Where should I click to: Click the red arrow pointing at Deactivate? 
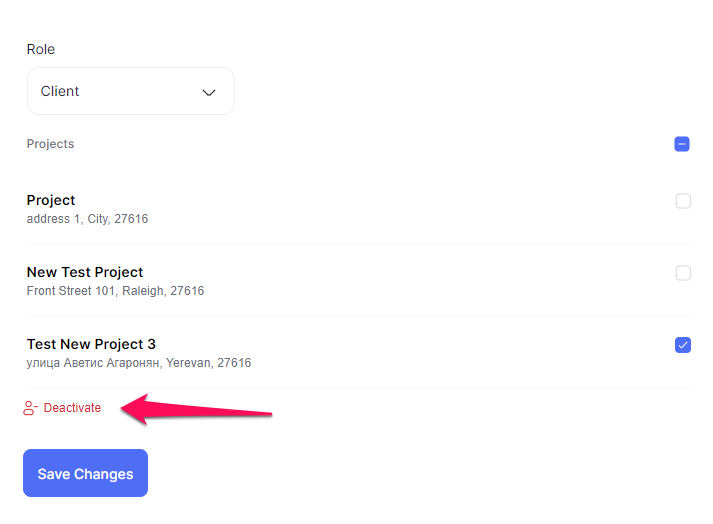[196, 409]
